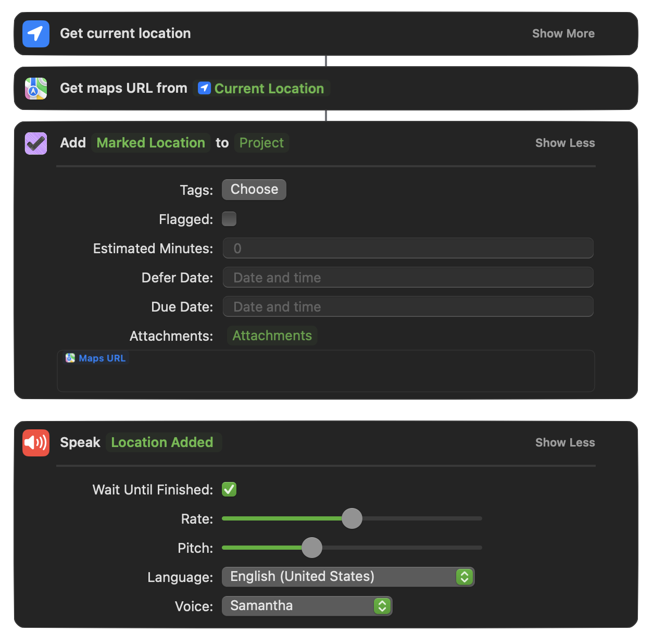
Task: Select the Current Location variable token
Action: (x=262, y=89)
